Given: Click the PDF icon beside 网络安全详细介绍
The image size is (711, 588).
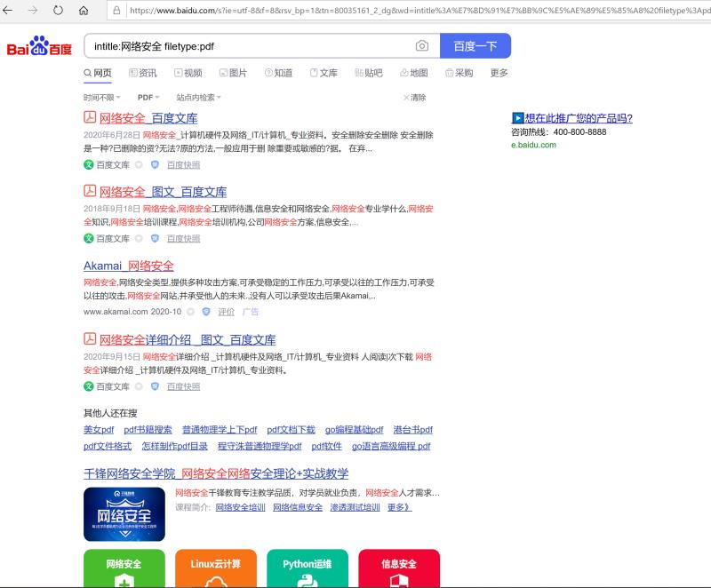Looking at the screenshot, I should (90, 338).
